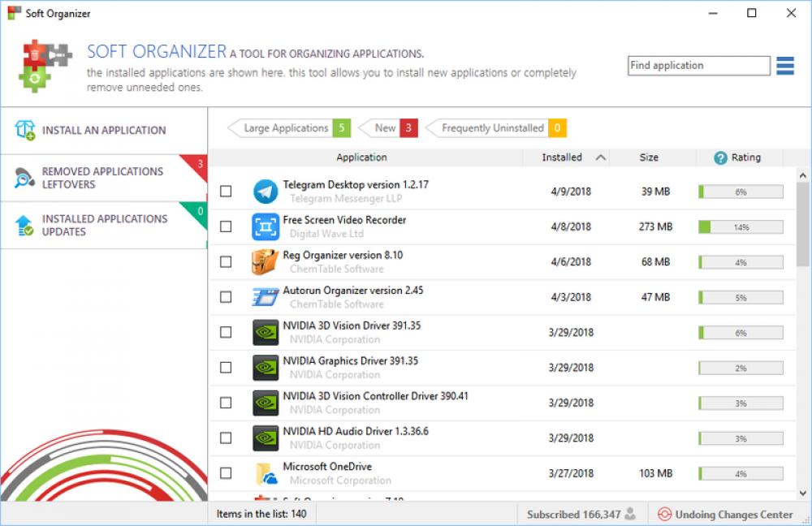Click inside the Find application search field
The height and width of the screenshot is (526, 812).
698,65
